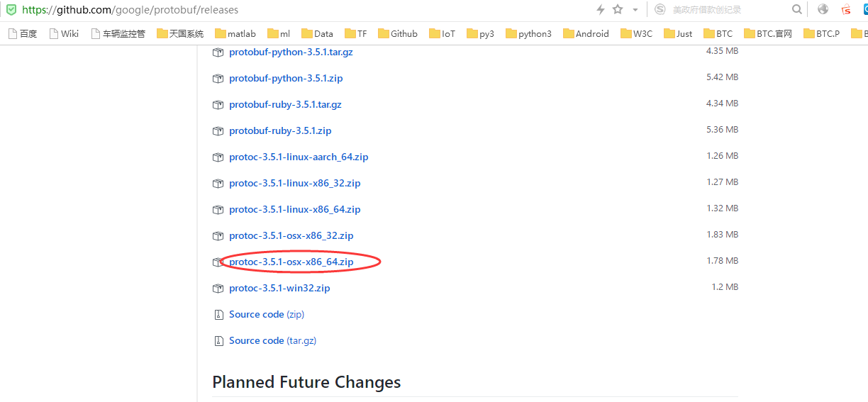Click the green security shield icon
Viewport: 868px width, 402px height.
click(11, 10)
